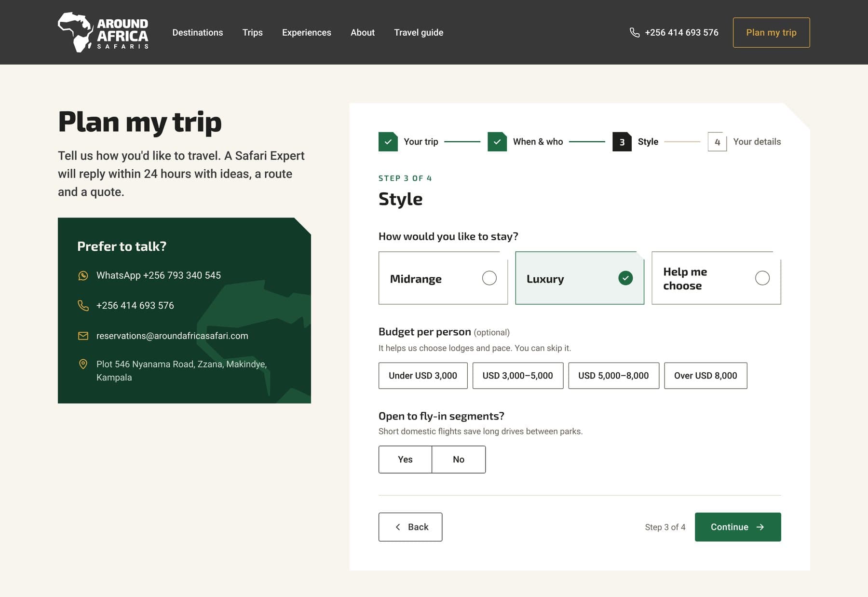The width and height of the screenshot is (868, 597).
Task: Click the location pin icon beside Plot 546 address
Action: (83, 364)
